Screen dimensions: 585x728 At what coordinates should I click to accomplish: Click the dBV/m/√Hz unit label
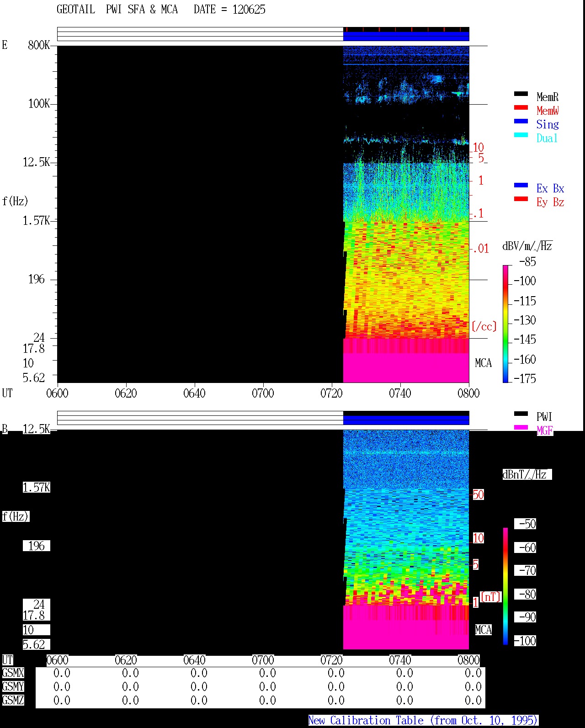[x=527, y=246]
